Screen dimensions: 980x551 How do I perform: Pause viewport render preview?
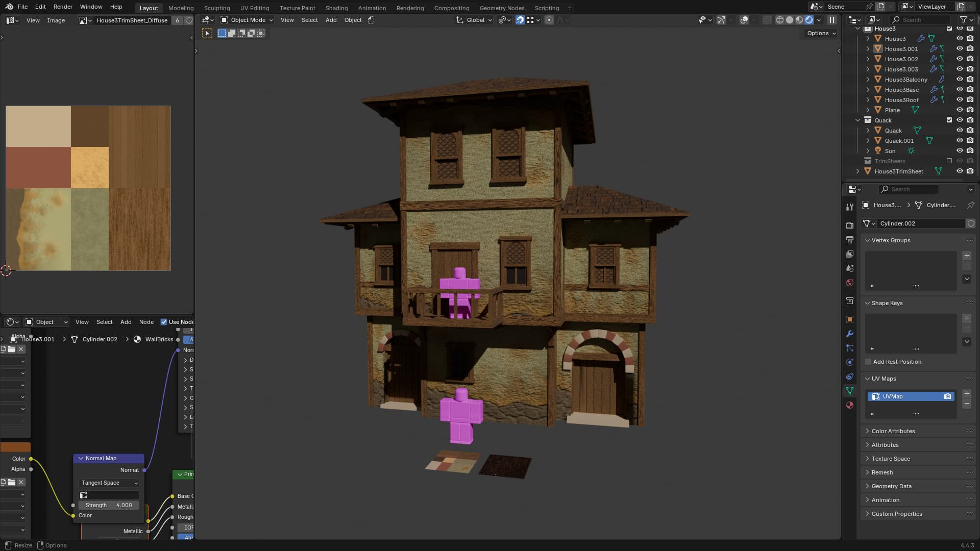[832, 20]
